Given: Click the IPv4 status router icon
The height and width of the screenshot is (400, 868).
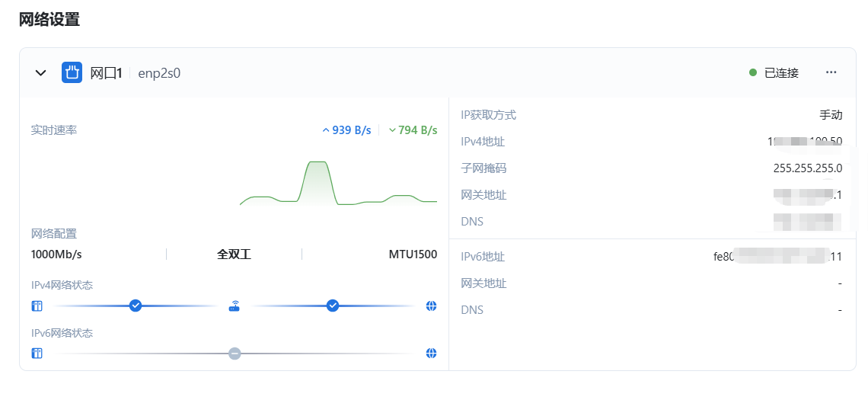Looking at the screenshot, I should pyautogui.click(x=235, y=306).
